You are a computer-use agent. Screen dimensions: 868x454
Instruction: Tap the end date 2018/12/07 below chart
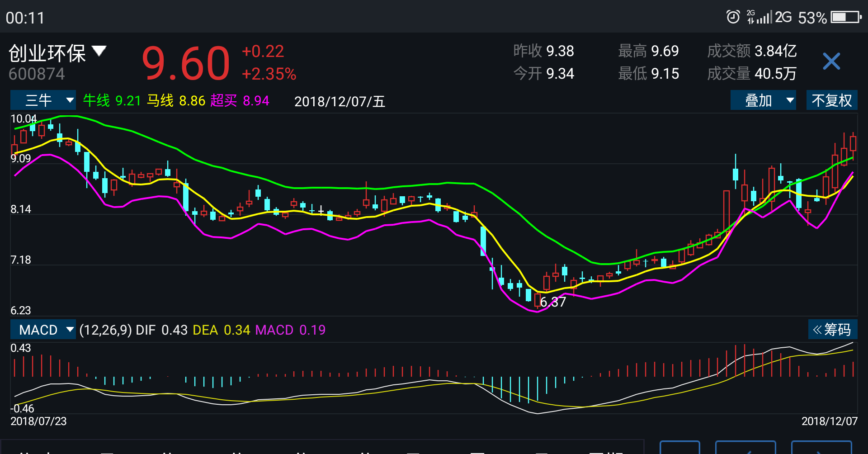[830, 421]
